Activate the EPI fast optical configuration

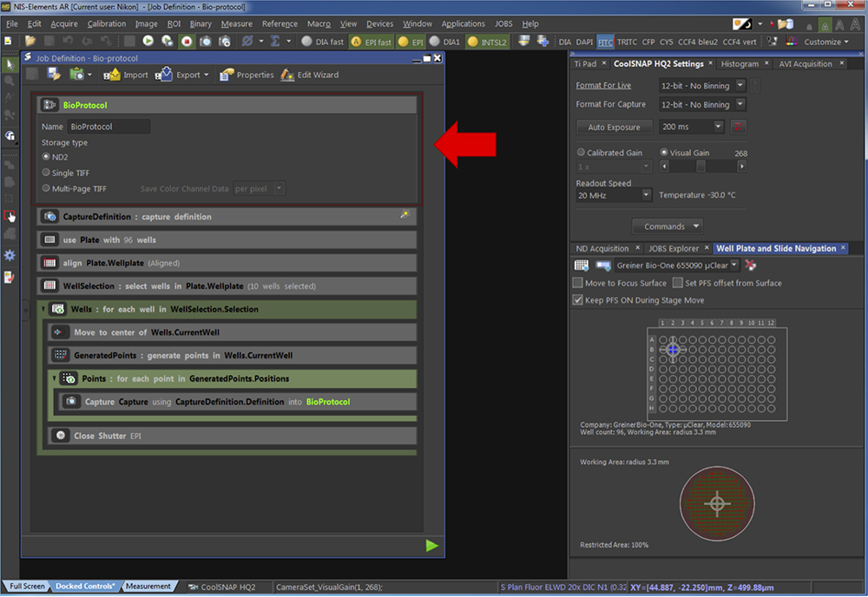pos(371,42)
